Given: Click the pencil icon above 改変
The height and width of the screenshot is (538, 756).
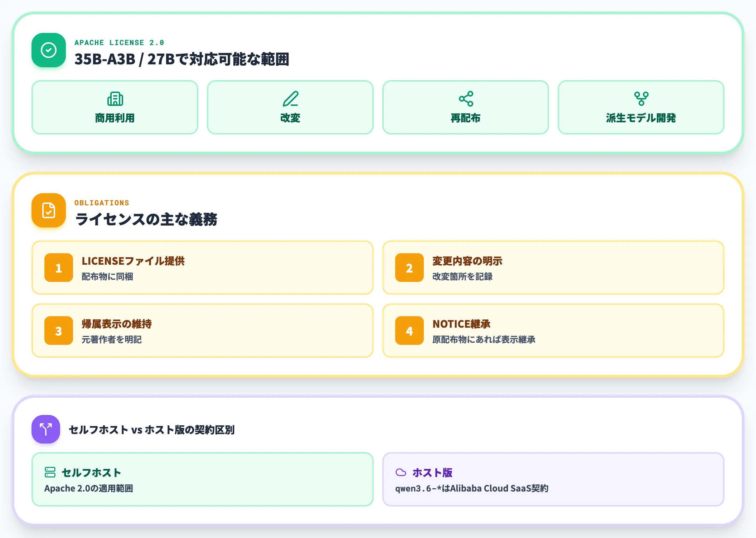Looking at the screenshot, I should tap(290, 99).
